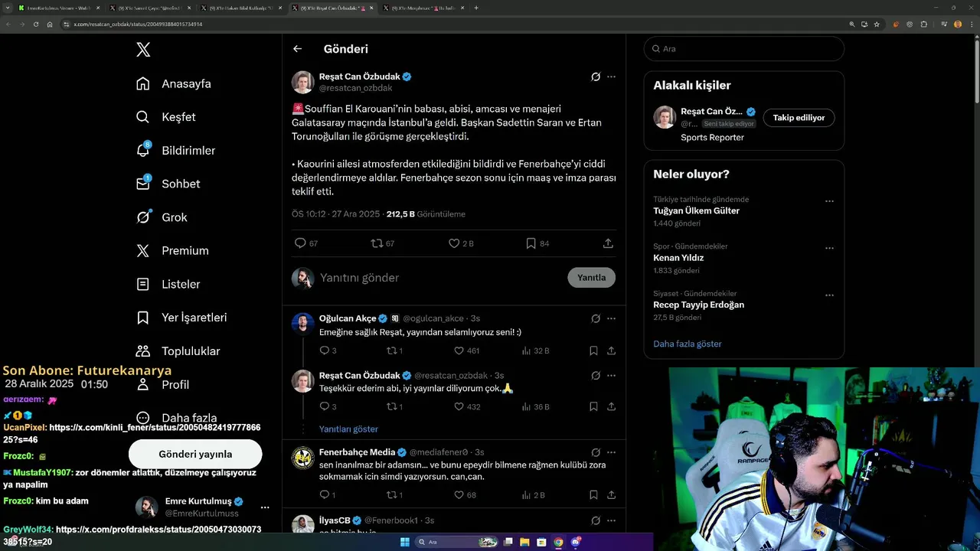Expand Yanıtları göster
The height and width of the screenshot is (551, 980).
coord(348,429)
